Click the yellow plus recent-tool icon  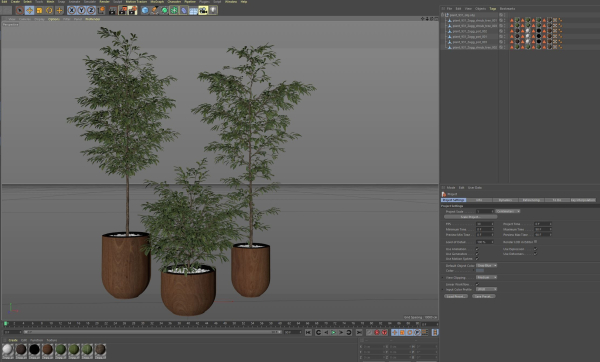point(59,11)
